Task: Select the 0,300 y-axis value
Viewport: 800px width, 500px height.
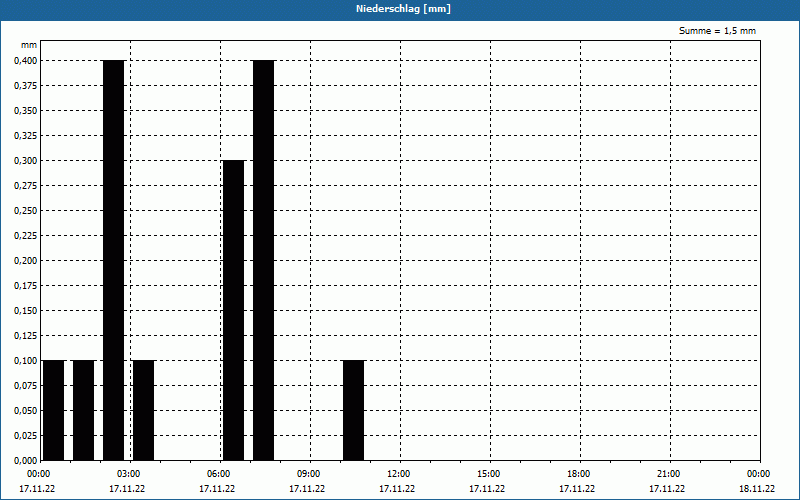Action: pos(26,161)
